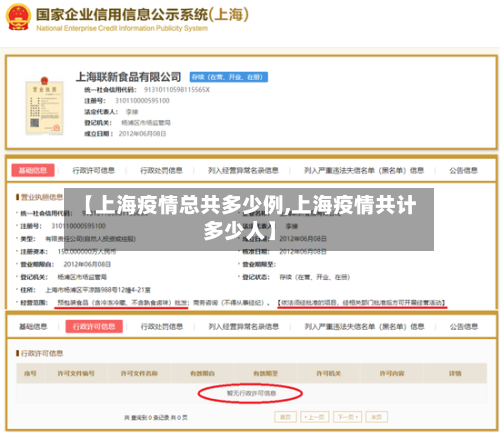500x439 pixels.
Task: Select 成立日期 2012年06月08日 in the header card
Action: coord(142,134)
